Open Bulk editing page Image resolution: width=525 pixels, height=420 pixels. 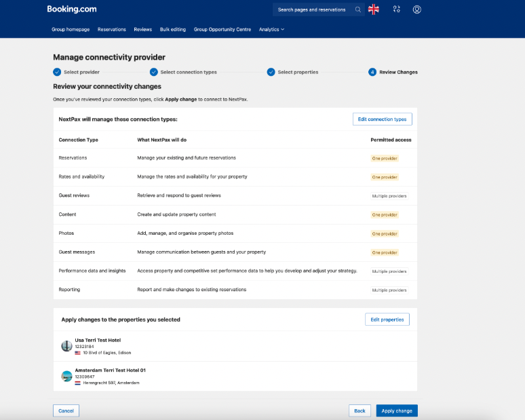tap(173, 29)
